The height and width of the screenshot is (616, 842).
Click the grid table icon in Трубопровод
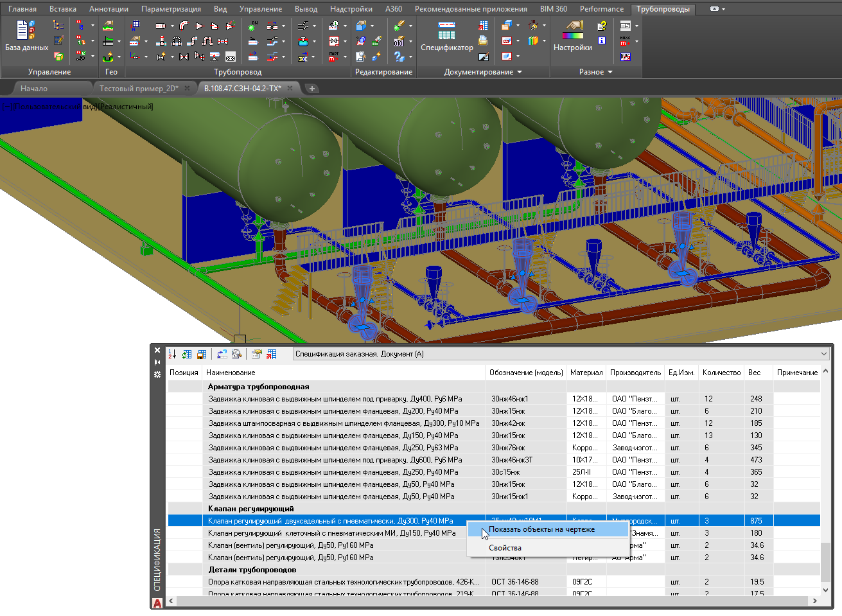[136, 26]
